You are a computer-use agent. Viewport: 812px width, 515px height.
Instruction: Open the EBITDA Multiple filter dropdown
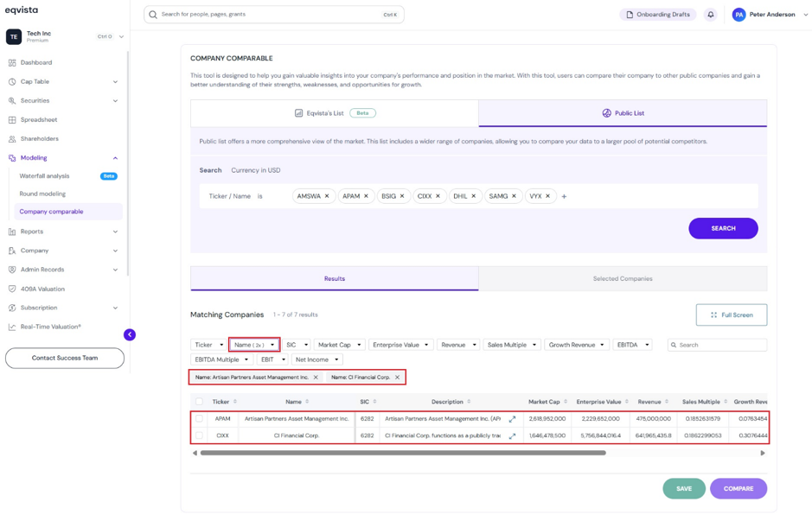(221, 359)
